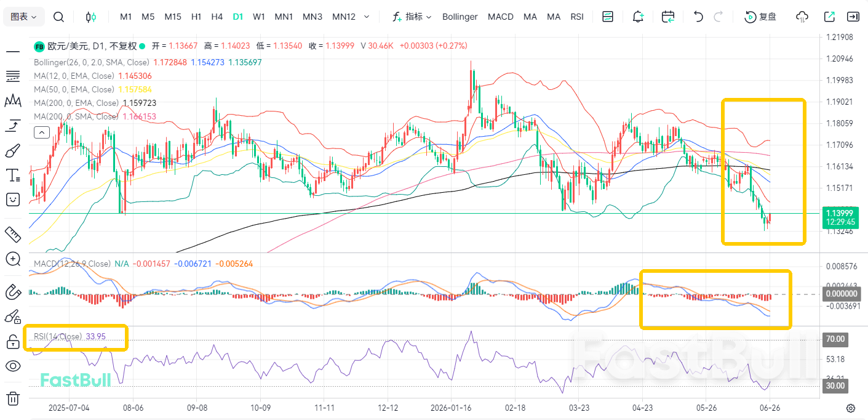Open chart settings gear at bottom right
This screenshot has height=420, width=868.
[851, 408]
